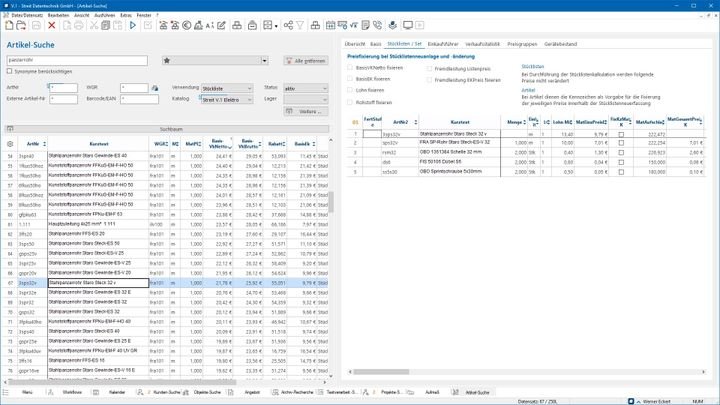The image size is (720, 405).
Task: Expand the Status 'aktiv' dropdown
Action: pyautogui.click(x=308, y=88)
